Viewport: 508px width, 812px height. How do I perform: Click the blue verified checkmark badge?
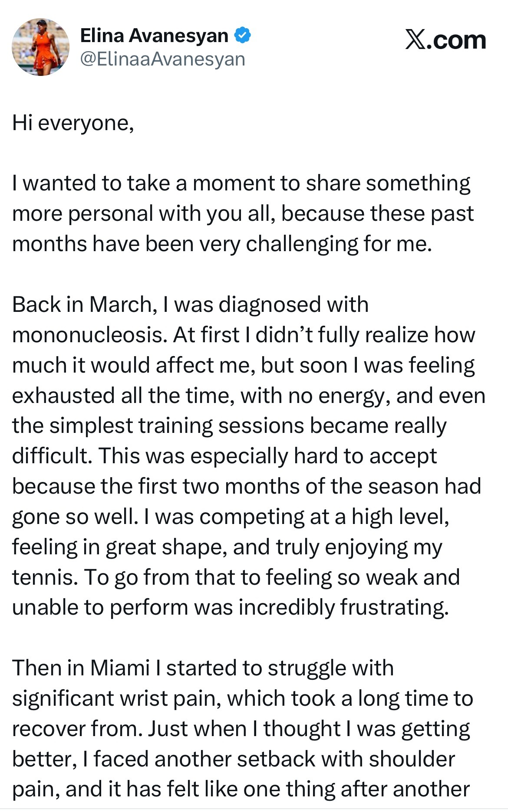pyautogui.click(x=243, y=36)
